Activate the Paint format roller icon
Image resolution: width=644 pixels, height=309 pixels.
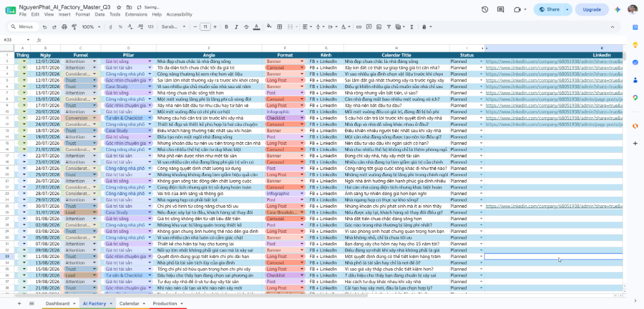tap(74, 27)
